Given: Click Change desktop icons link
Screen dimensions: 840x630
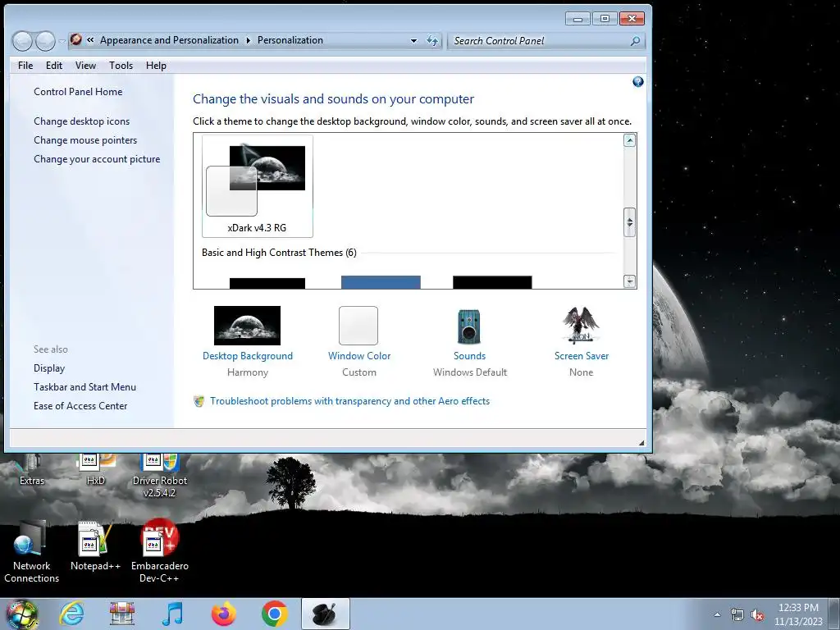Looking at the screenshot, I should [x=81, y=121].
